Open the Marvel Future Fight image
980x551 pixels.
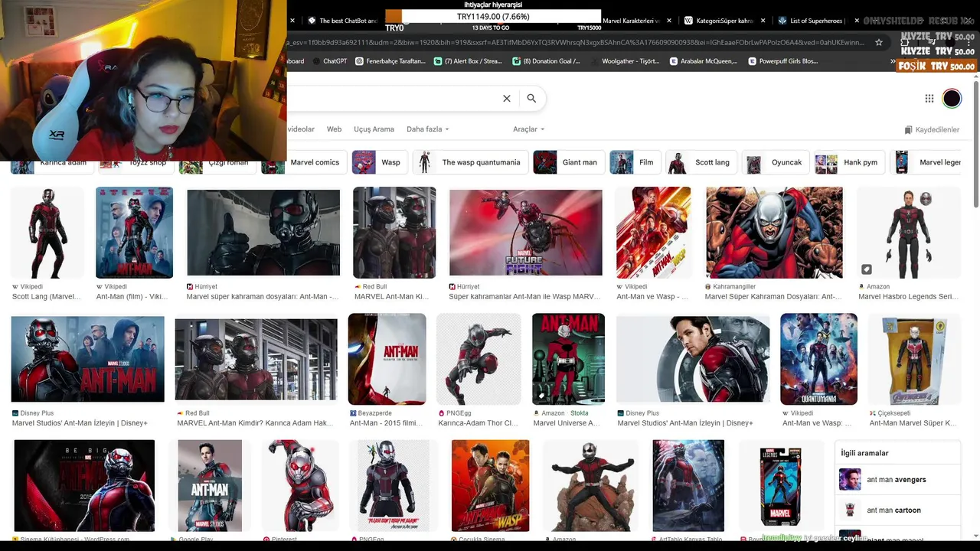[525, 233]
